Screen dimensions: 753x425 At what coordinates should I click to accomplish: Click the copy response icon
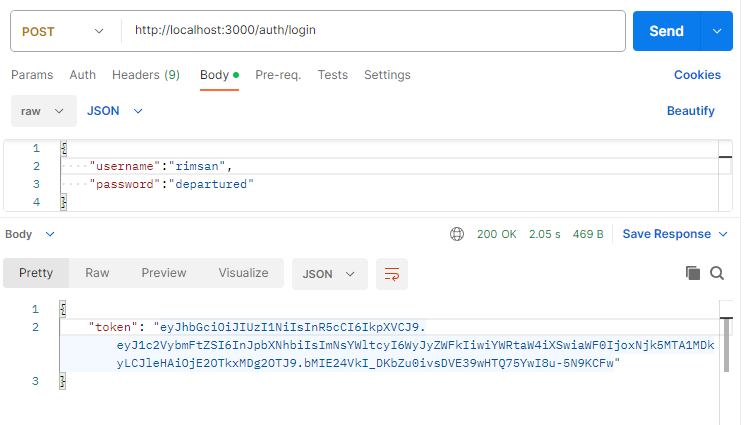tap(692, 273)
